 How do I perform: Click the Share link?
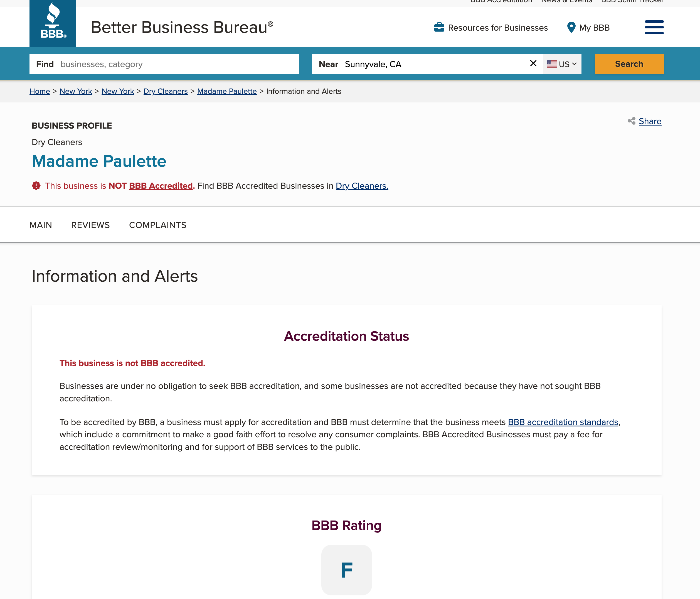coord(650,121)
